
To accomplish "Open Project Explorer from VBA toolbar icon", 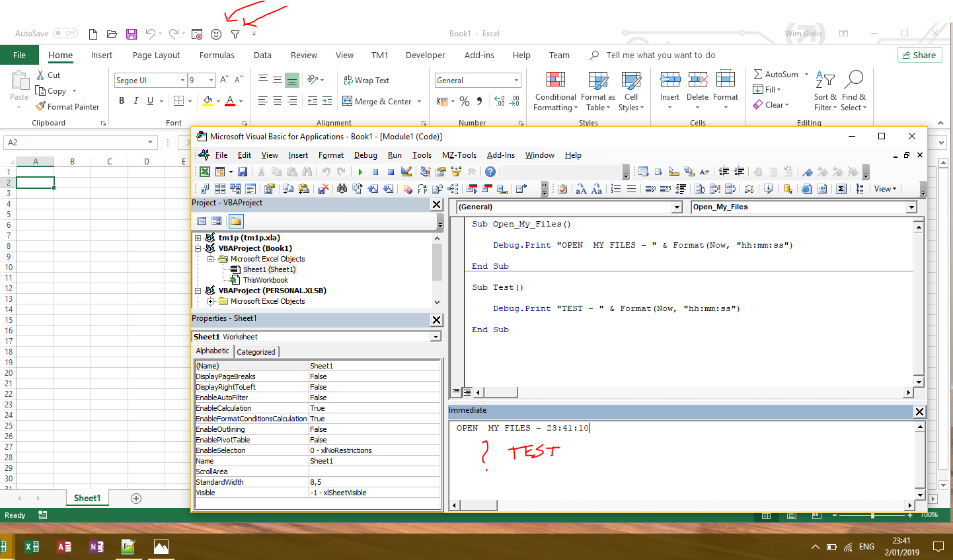I will point(425,172).
